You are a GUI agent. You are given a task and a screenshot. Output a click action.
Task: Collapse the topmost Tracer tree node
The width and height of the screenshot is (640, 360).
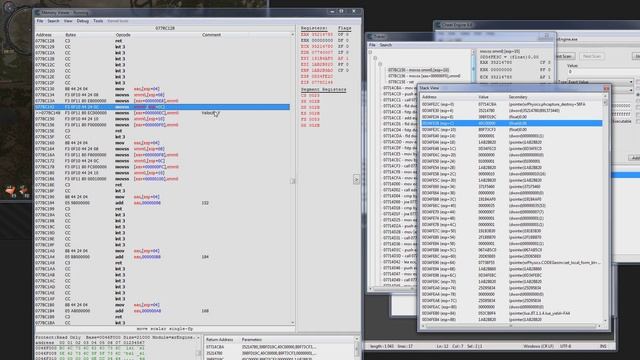pyautogui.click(x=370, y=52)
